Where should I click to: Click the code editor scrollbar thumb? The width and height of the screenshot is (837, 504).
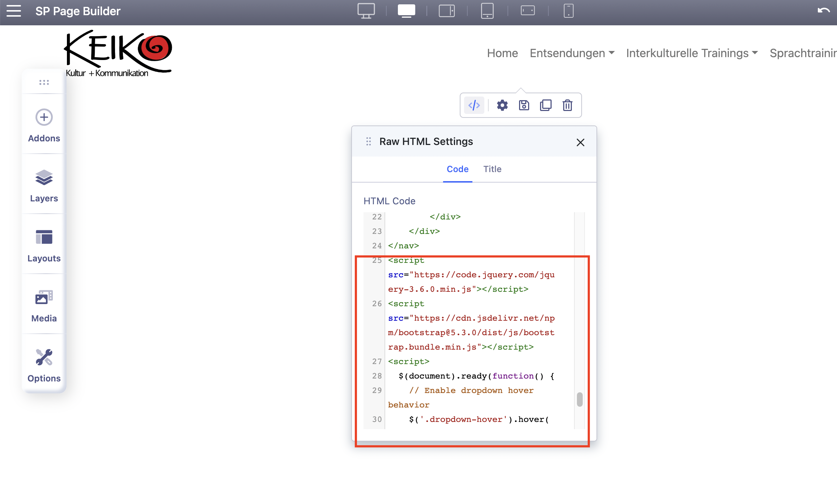point(579,399)
